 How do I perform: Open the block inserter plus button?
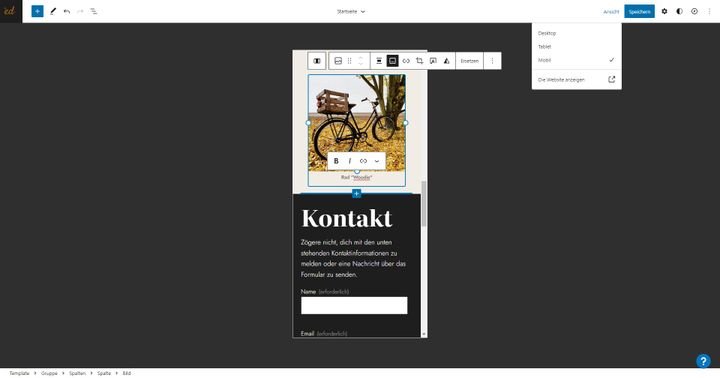tap(37, 11)
